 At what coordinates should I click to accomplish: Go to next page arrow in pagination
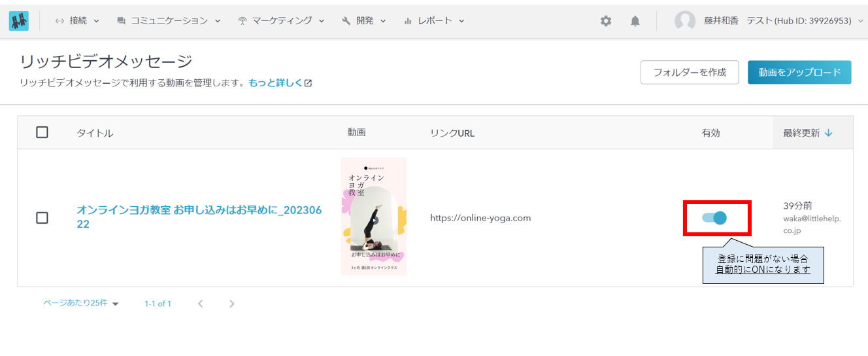(x=231, y=304)
